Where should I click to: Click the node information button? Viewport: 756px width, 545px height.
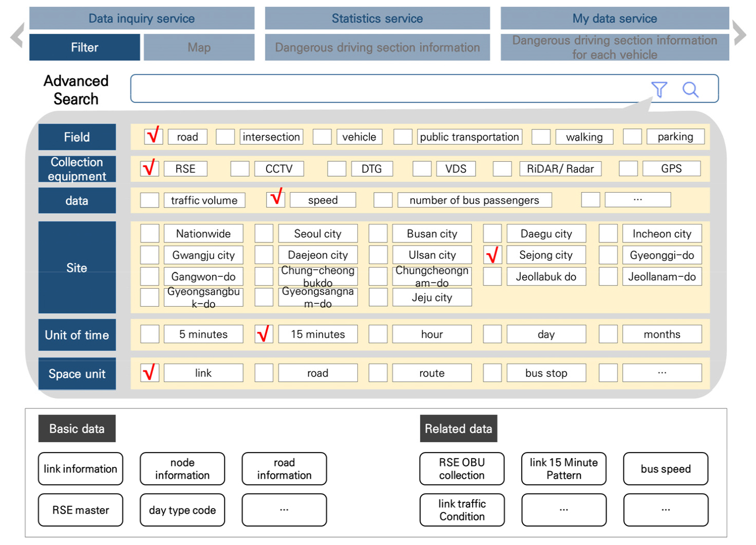pos(182,468)
